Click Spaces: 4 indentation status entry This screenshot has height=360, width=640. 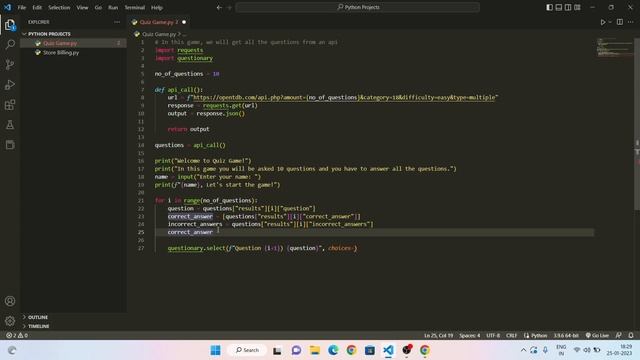(469, 336)
